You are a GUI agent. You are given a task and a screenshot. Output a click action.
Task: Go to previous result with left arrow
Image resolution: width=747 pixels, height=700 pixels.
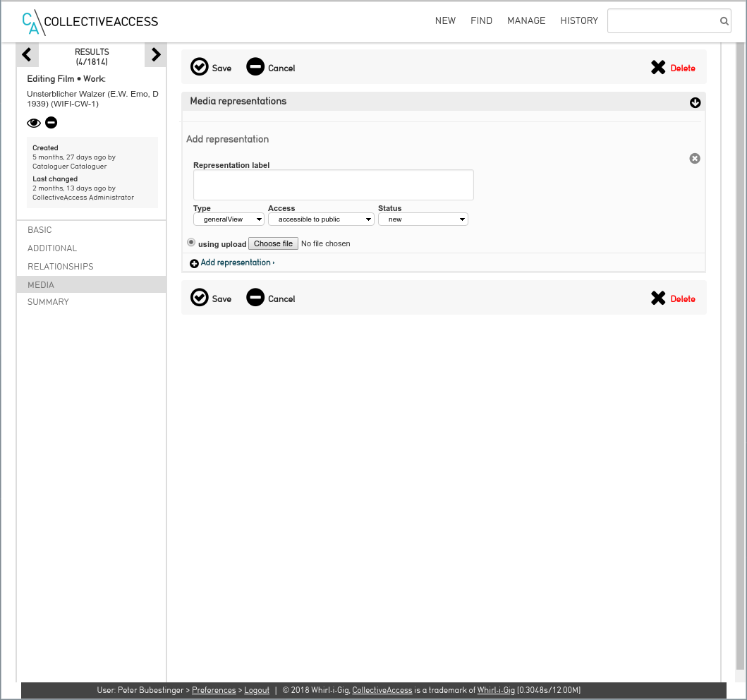point(27,54)
